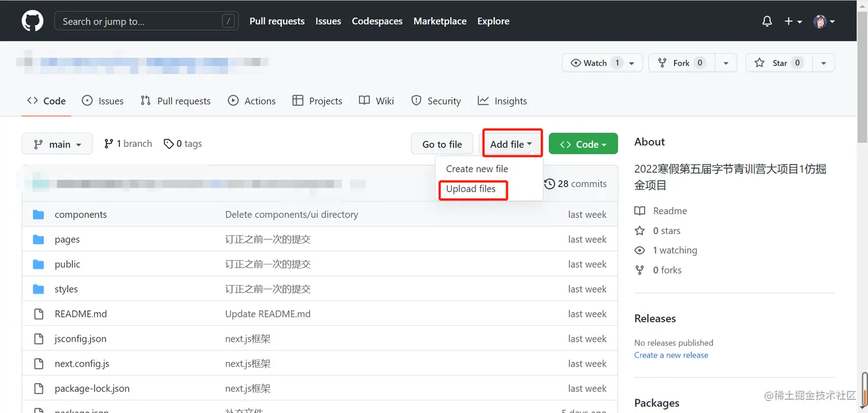This screenshot has width=868, height=413.
Task: Click the commits history clock icon
Action: pos(549,184)
